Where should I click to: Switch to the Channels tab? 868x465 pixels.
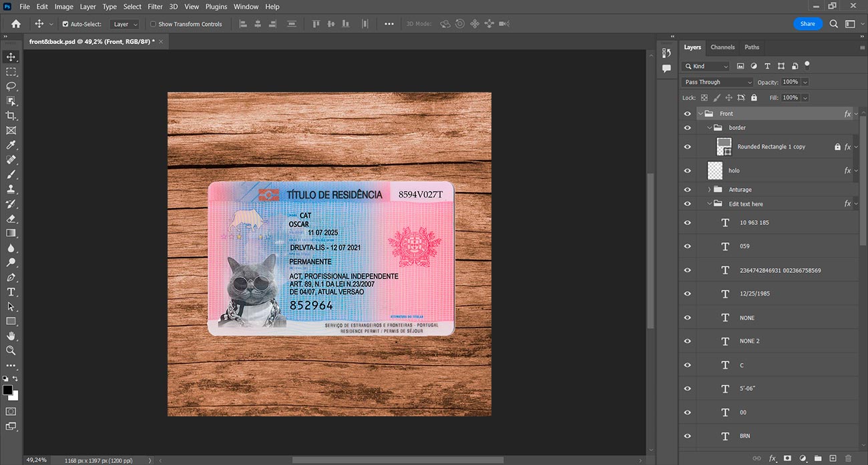722,47
